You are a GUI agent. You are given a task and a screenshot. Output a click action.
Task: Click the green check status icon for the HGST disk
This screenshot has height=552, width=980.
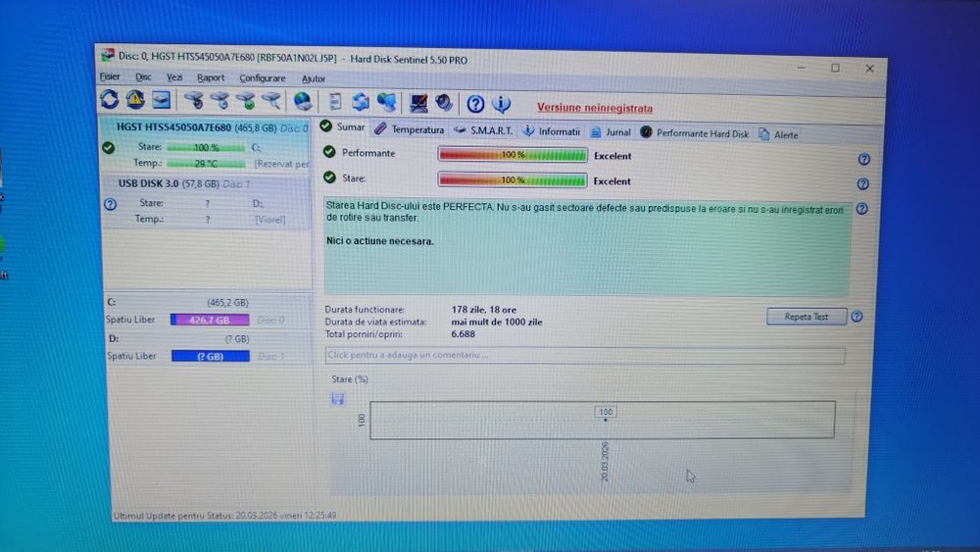(109, 147)
